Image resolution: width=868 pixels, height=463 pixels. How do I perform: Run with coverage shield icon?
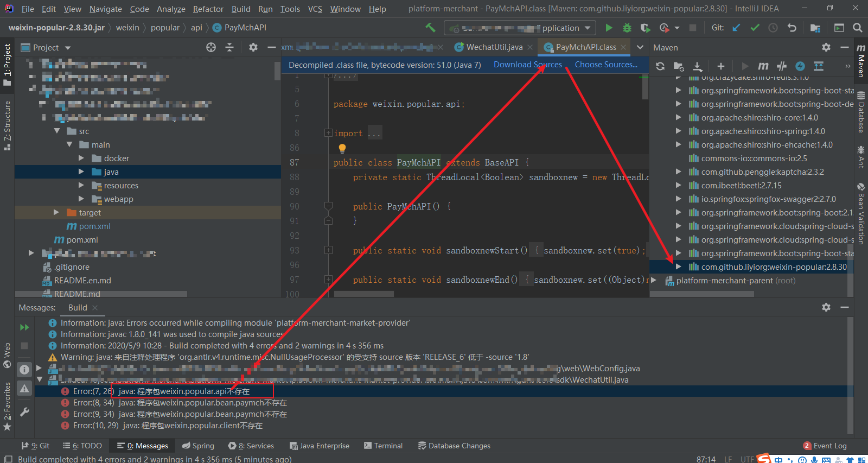tap(645, 28)
